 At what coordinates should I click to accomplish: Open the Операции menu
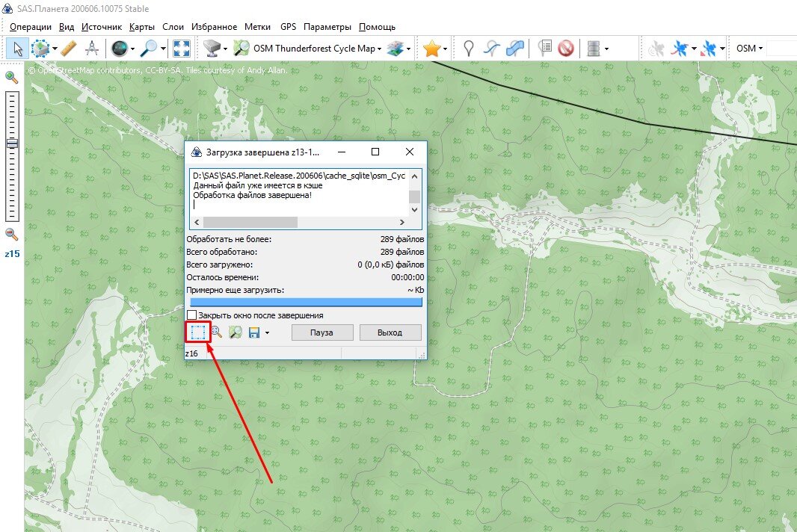(x=31, y=27)
